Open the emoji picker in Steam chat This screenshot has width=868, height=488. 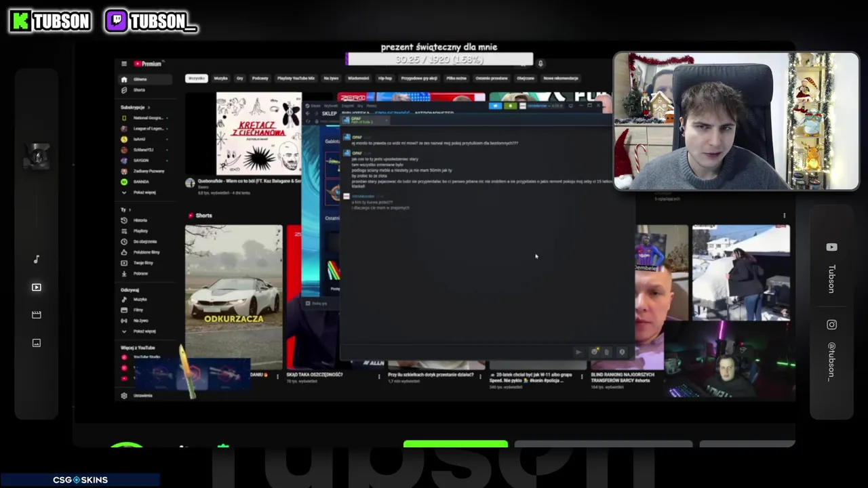coord(594,352)
